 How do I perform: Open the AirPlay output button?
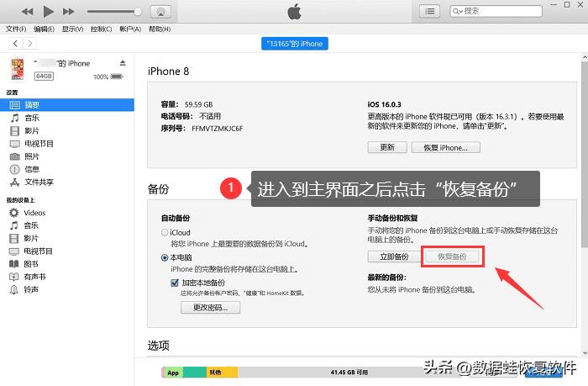pos(161,12)
